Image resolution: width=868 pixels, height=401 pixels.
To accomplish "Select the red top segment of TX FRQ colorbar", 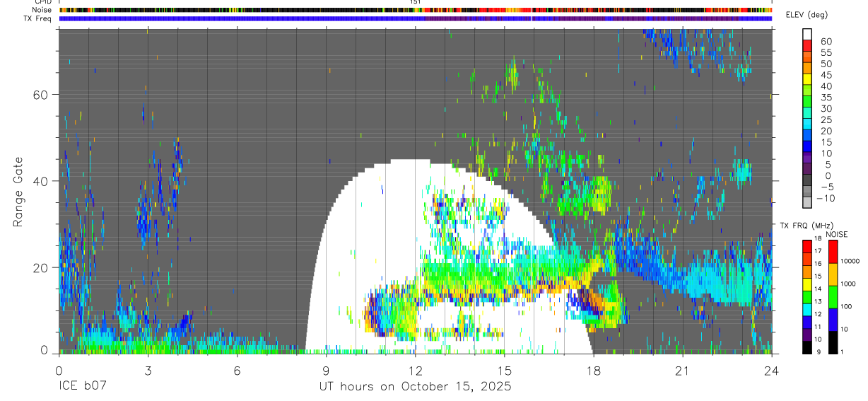I will (x=807, y=246).
